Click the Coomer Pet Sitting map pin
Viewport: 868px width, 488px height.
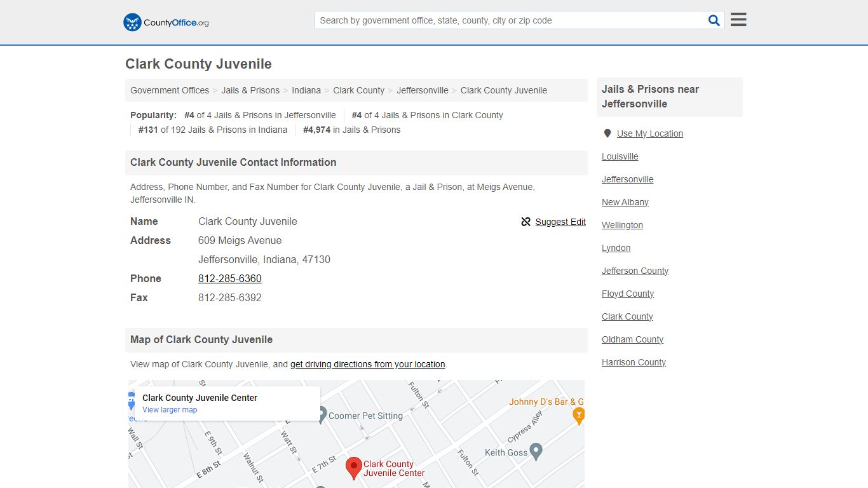(322, 416)
